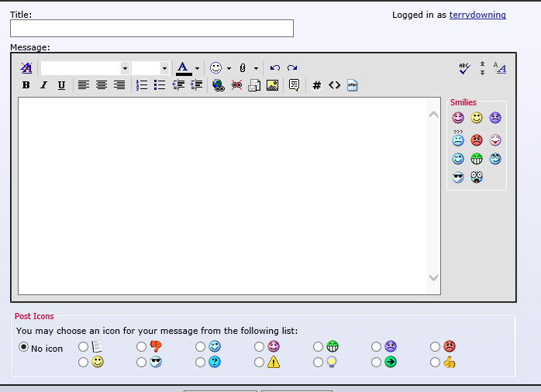The image size is (541, 392).
Task: Apply the current text color (A)
Action: pyautogui.click(x=184, y=68)
